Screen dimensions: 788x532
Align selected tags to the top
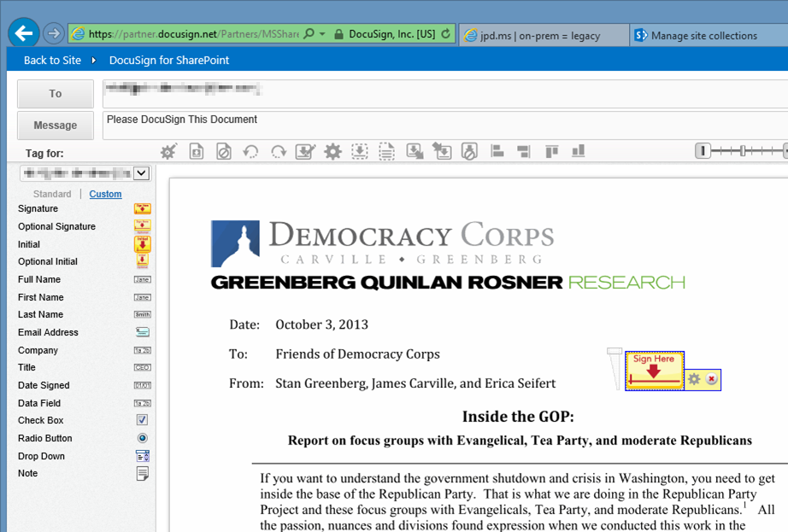[552, 151]
